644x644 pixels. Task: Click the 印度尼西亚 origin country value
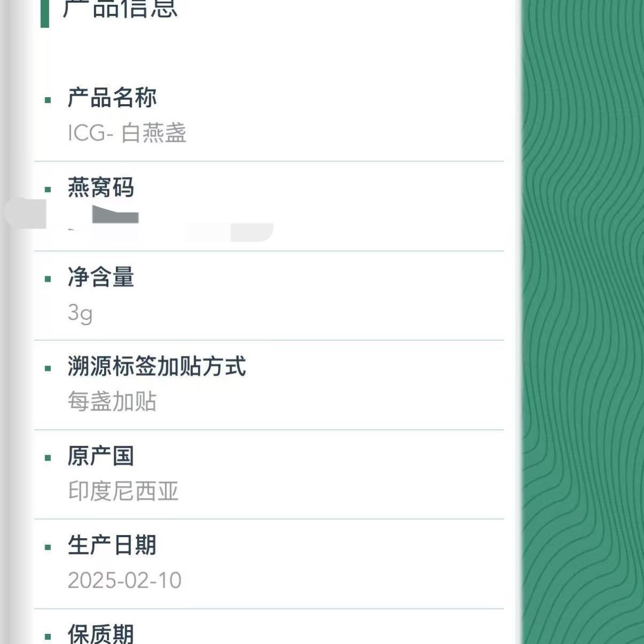click(x=123, y=491)
